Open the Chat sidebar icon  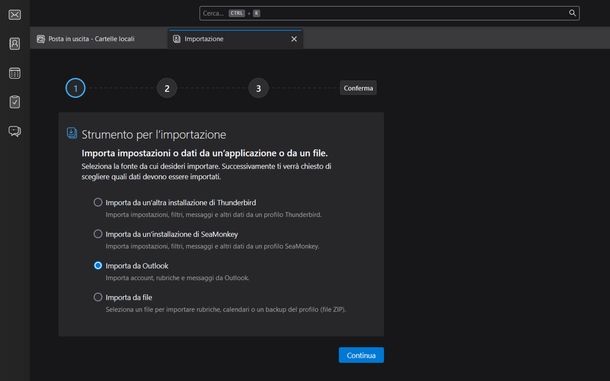[x=15, y=131]
